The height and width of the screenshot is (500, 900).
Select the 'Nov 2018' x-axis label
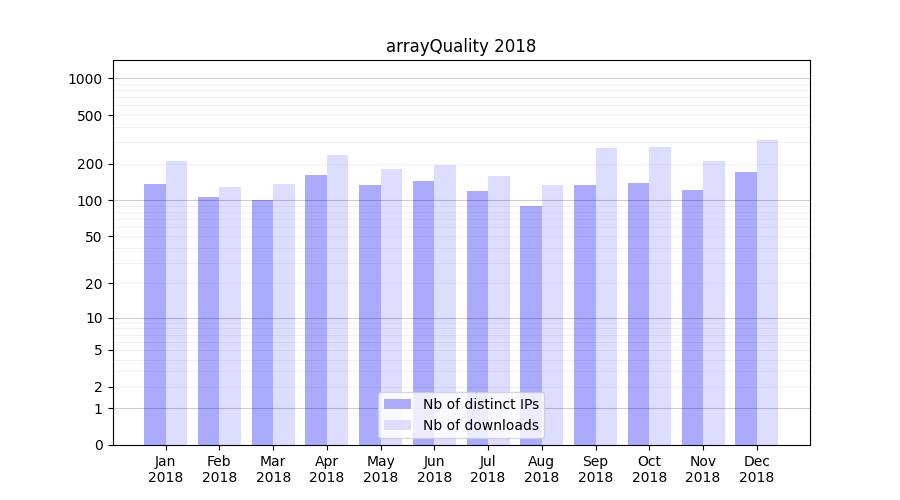pyautogui.click(x=703, y=469)
